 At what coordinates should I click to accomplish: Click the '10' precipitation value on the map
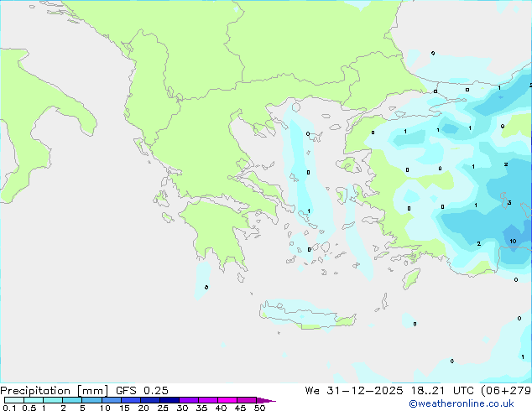point(513,241)
